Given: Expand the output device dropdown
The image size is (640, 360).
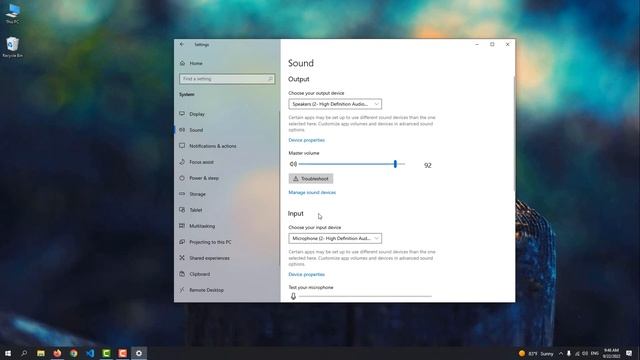Looking at the screenshot, I should pos(335,104).
